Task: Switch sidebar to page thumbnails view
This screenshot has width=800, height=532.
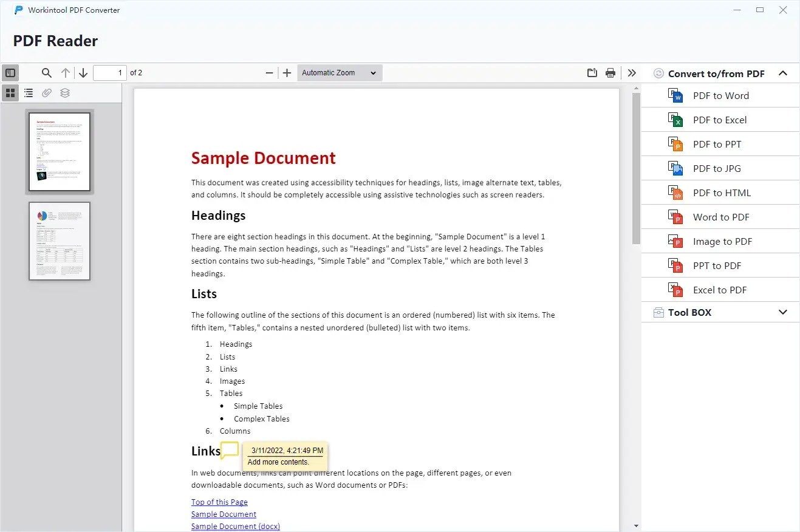Action: [10, 93]
